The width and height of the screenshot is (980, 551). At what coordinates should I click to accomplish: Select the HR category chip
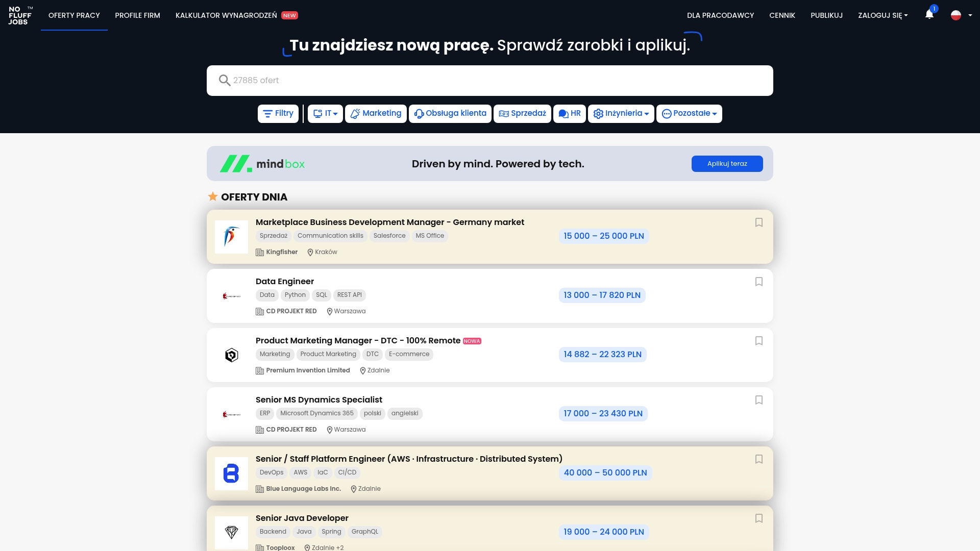pyautogui.click(x=569, y=114)
